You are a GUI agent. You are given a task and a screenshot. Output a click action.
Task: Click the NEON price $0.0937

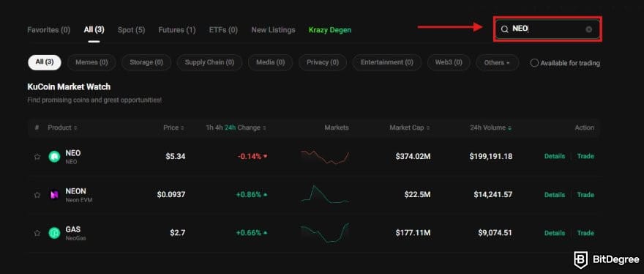point(171,195)
